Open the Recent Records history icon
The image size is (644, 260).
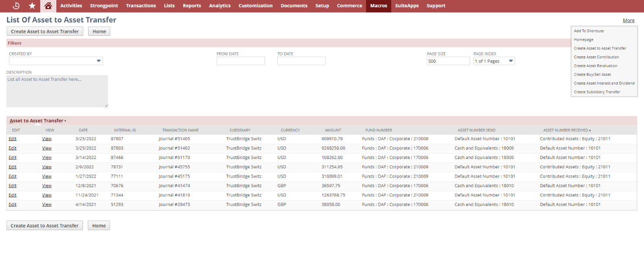tap(16, 6)
